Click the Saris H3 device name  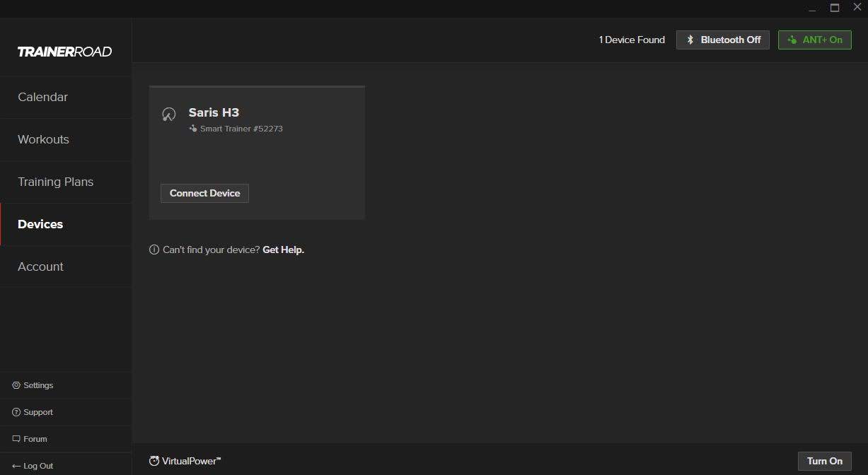pyautogui.click(x=214, y=112)
